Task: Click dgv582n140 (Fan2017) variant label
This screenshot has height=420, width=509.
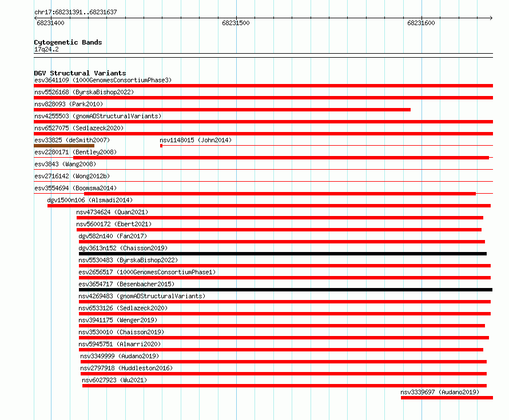Action: [x=113, y=236]
